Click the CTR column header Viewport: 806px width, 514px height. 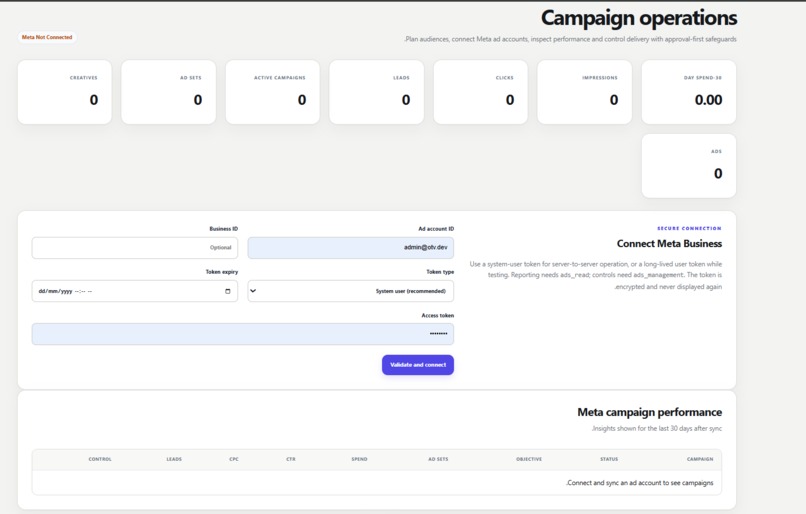click(x=291, y=459)
